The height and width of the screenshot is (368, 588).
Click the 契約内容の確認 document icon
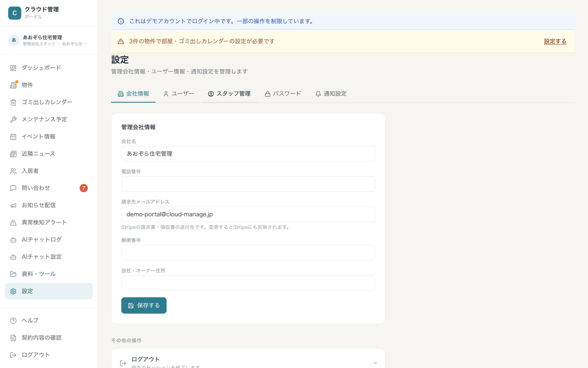pyautogui.click(x=13, y=338)
